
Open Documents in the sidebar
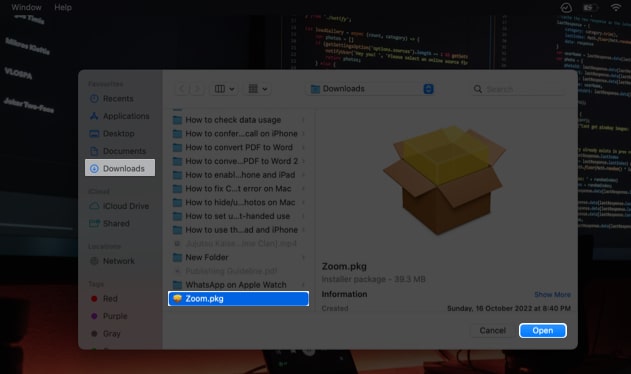pyautogui.click(x=118, y=151)
